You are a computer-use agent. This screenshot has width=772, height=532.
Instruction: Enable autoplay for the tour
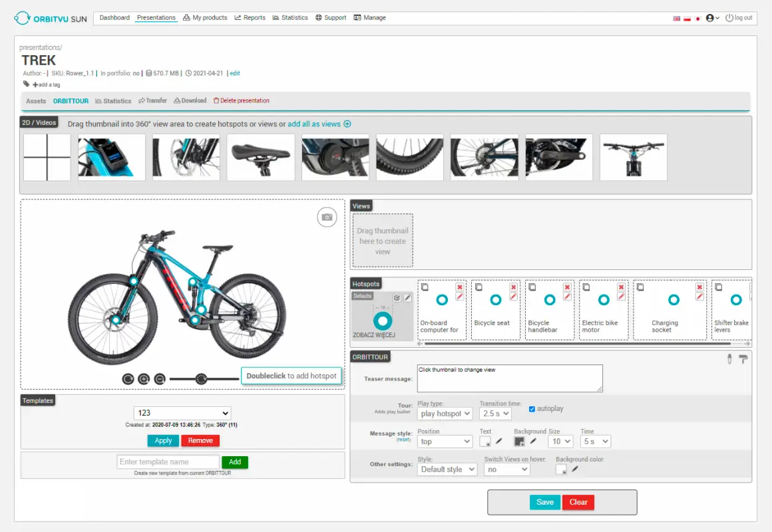(530, 408)
